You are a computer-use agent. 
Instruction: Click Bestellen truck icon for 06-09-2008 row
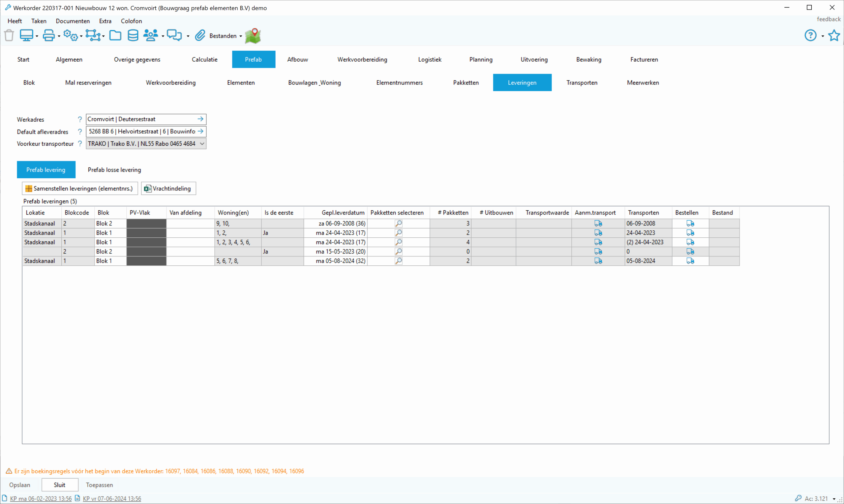690,223
